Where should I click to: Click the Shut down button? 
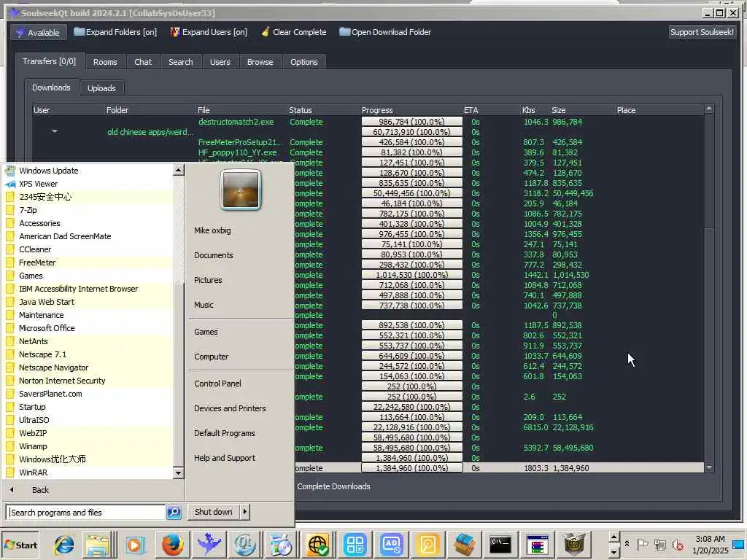[214, 512]
